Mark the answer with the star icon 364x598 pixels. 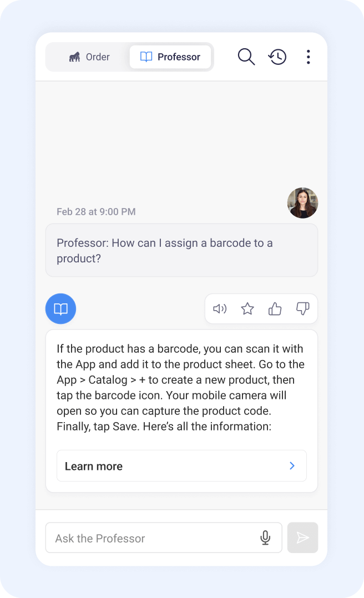click(x=247, y=308)
